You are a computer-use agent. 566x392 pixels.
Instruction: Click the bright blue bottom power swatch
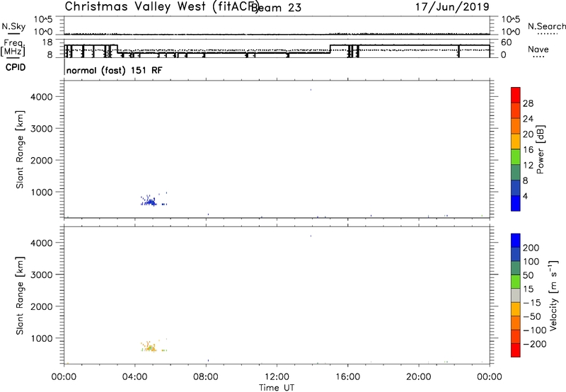pyautogui.click(x=516, y=203)
